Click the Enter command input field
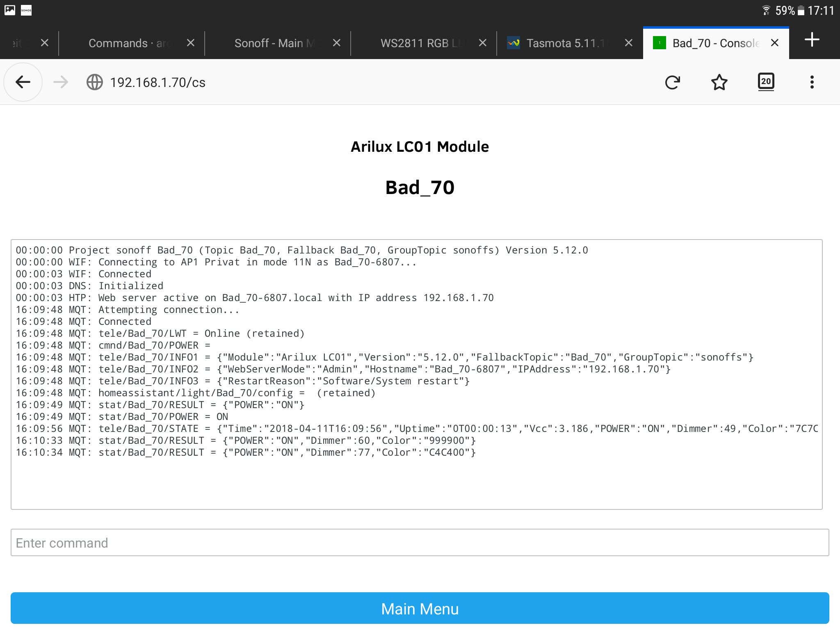 click(420, 543)
